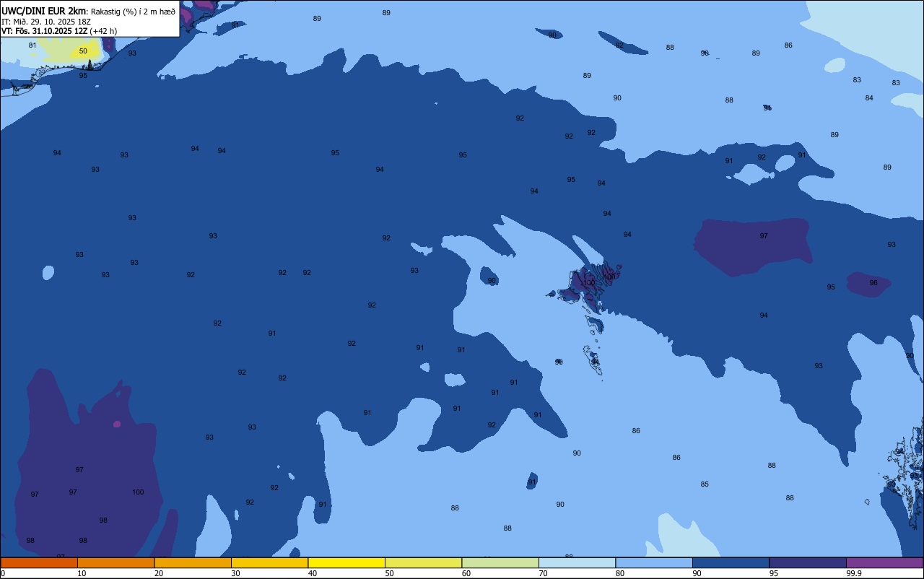924x579 pixels.
Task: Click the 'UWC/DINI EUR 2km' title text
Action: (44, 11)
